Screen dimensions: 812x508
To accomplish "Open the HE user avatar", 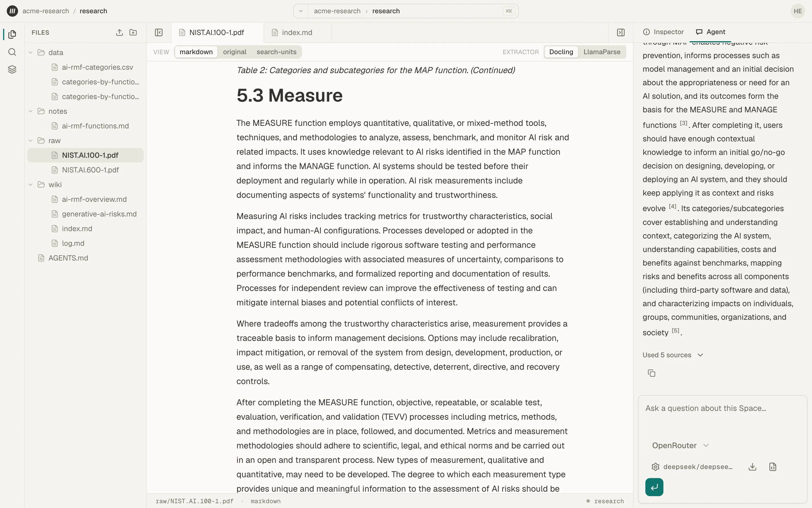I will coord(798,11).
